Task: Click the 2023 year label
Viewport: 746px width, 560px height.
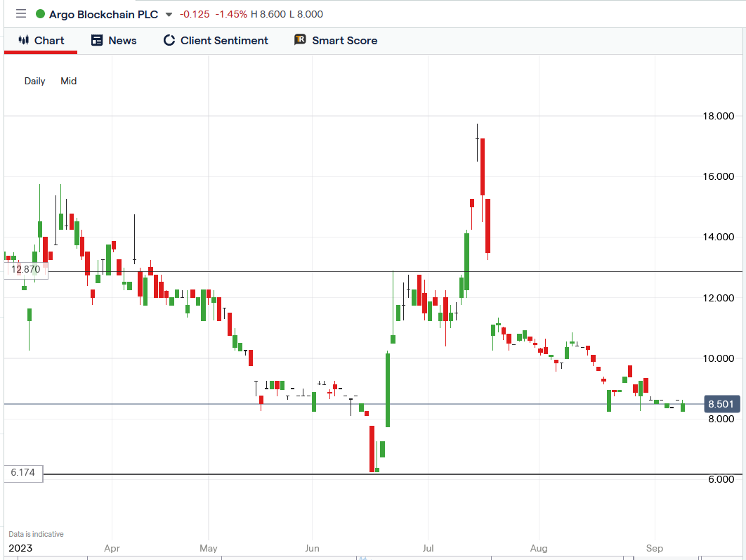Action: (20, 548)
